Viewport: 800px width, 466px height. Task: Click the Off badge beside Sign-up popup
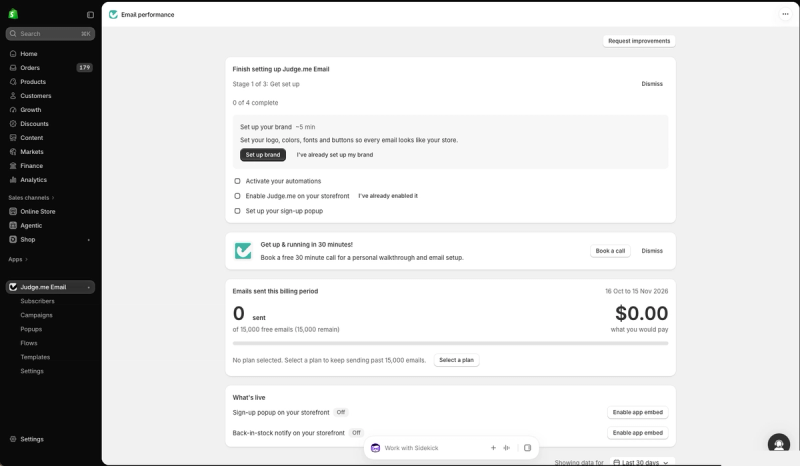pyautogui.click(x=341, y=412)
